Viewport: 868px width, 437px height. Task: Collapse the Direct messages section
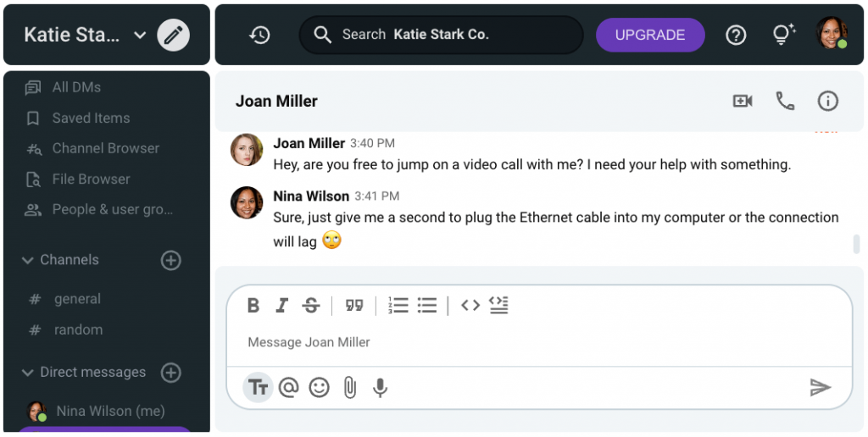tap(28, 373)
